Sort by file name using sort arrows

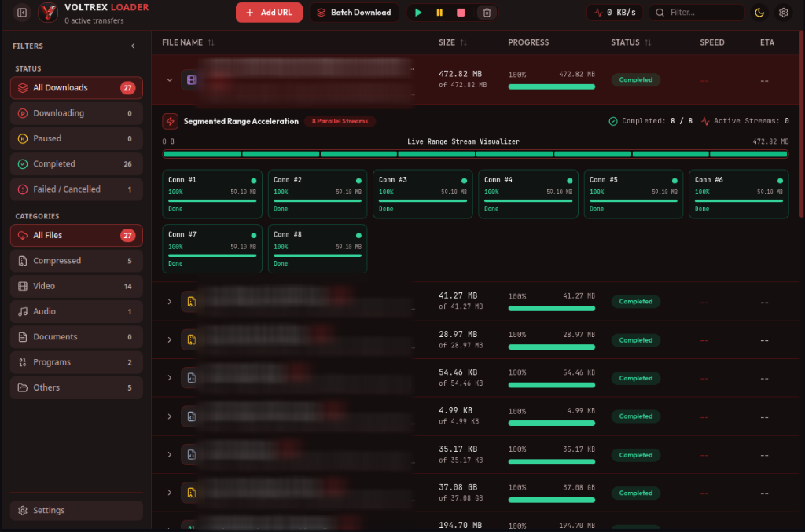tap(211, 42)
